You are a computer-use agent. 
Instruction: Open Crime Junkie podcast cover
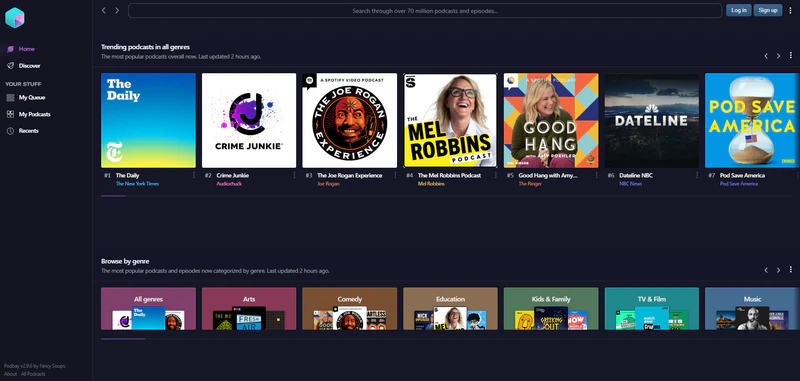[249, 120]
